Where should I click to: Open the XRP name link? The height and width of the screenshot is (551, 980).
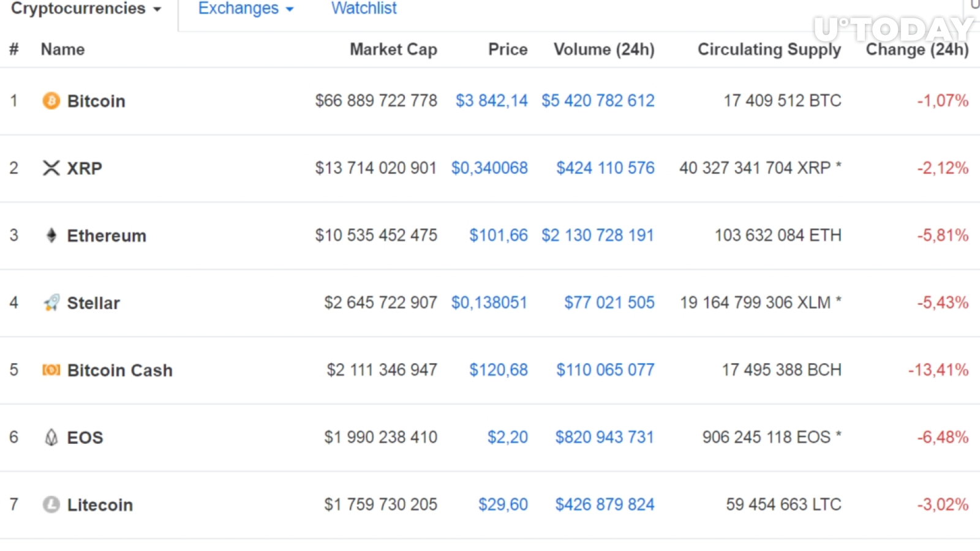[85, 168]
